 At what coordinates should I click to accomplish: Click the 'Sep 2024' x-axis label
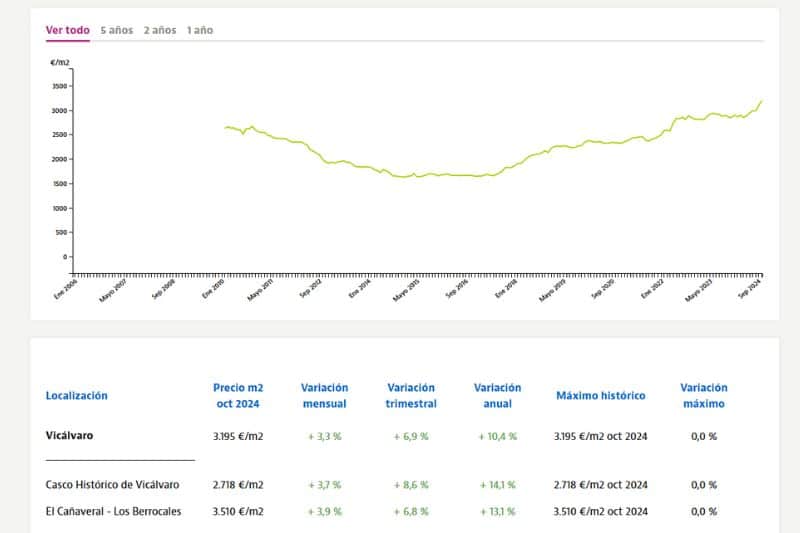750,289
